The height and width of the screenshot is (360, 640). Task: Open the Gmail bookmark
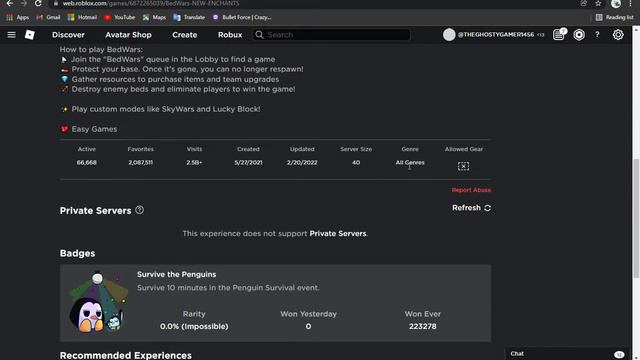tap(48, 17)
